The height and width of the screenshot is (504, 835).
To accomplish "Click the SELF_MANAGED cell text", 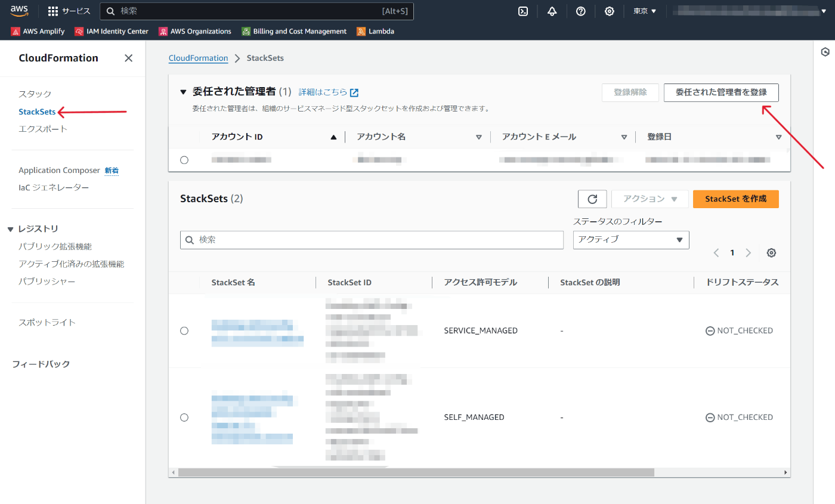I will pyautogui.click(x=474, y=418).
